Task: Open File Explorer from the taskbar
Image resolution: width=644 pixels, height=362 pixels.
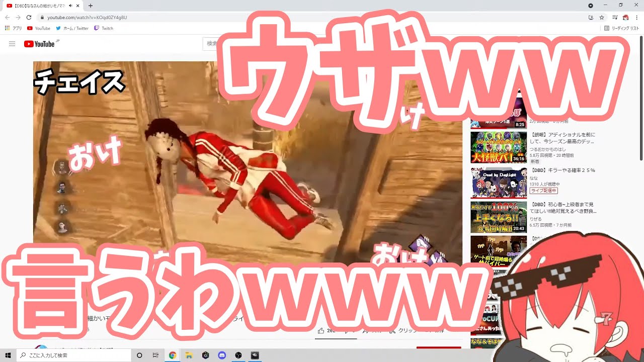Action: [189, 355]
